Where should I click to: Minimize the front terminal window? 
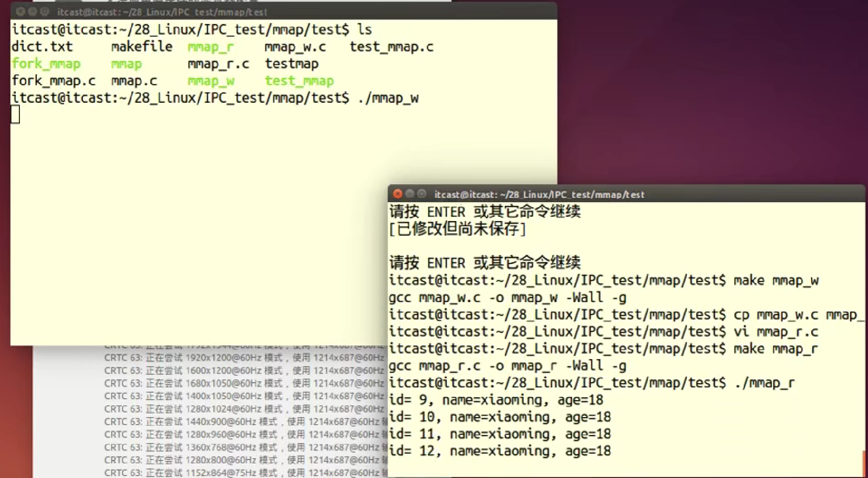point(410,194)
